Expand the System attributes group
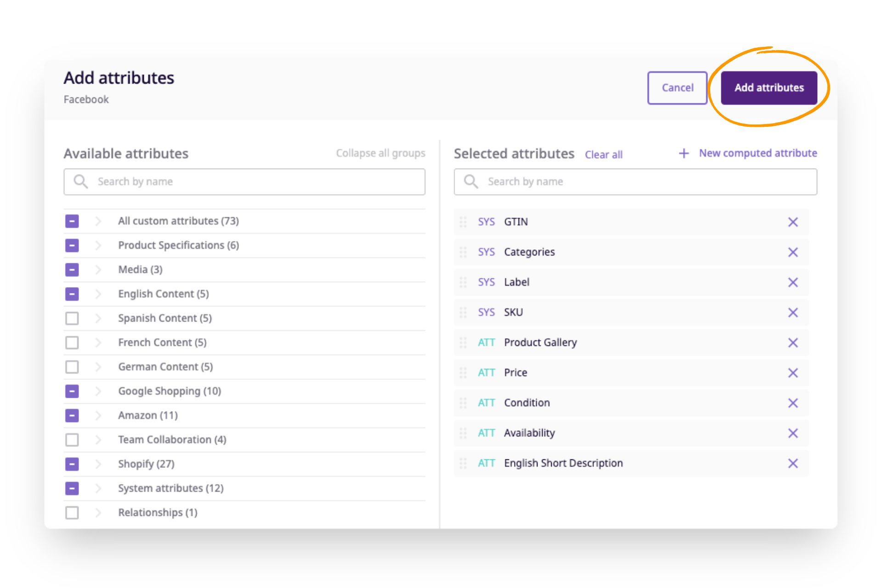Viewport: 882px width, 588px height. click(x=98, y=488)
